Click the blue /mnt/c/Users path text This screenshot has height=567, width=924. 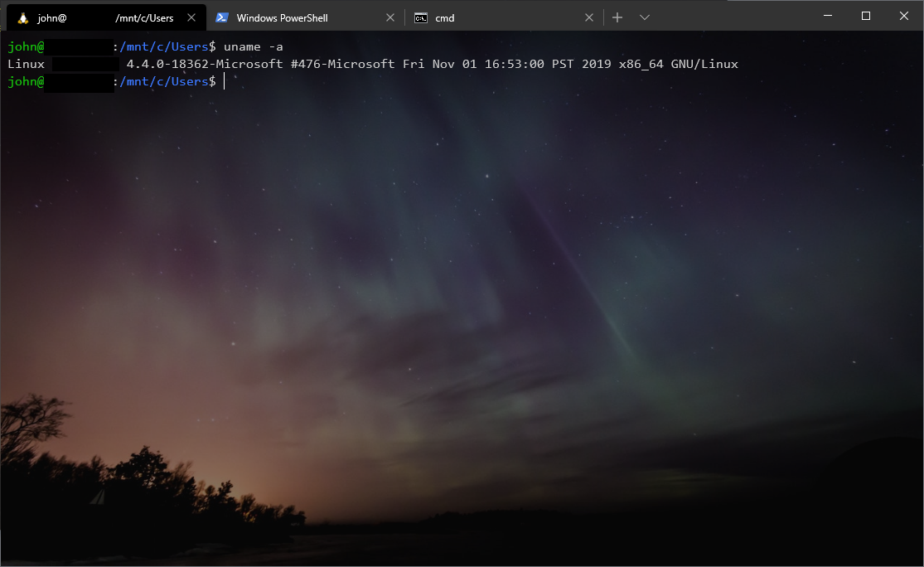tap(165, 46)
